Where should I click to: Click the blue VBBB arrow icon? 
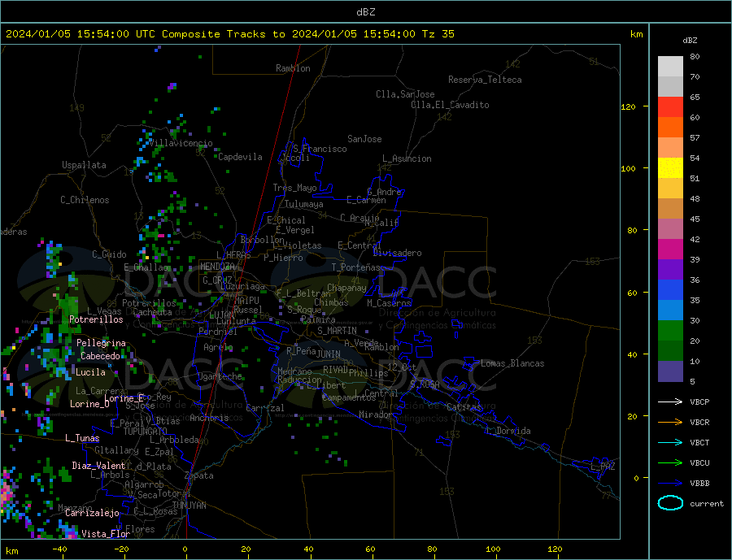point(670,483)
